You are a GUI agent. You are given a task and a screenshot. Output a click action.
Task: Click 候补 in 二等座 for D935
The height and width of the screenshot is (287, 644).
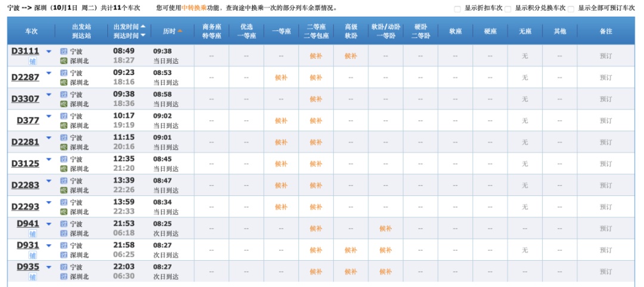[x=316, y=272]
